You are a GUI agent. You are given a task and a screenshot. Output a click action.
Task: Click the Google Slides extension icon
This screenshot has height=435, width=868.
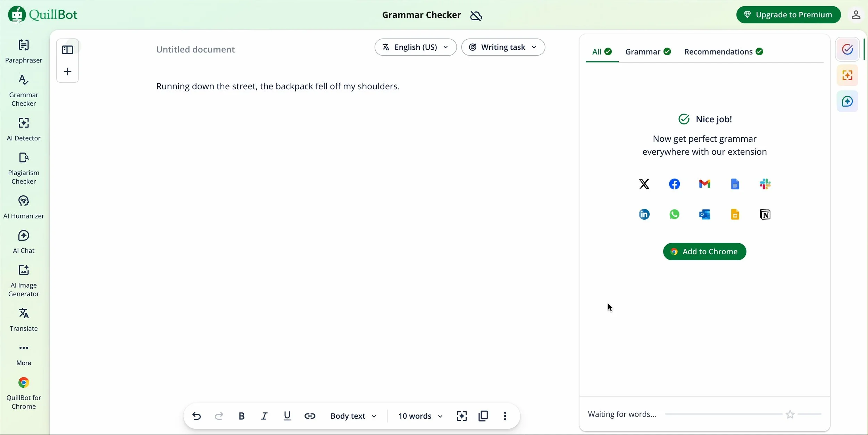coord(735,215)
